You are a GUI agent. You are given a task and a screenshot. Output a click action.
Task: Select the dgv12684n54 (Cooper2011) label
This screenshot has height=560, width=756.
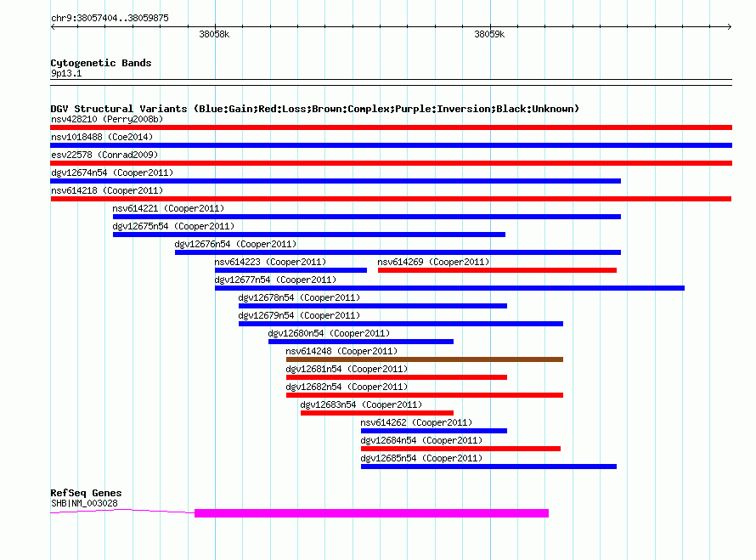421,440
